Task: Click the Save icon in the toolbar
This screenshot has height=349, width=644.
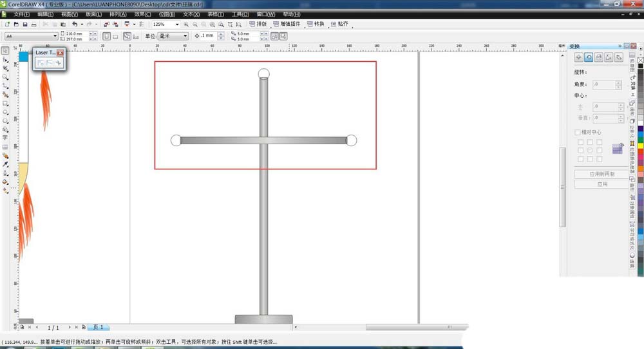Action: pyautogui.click(x=24, y=24)
